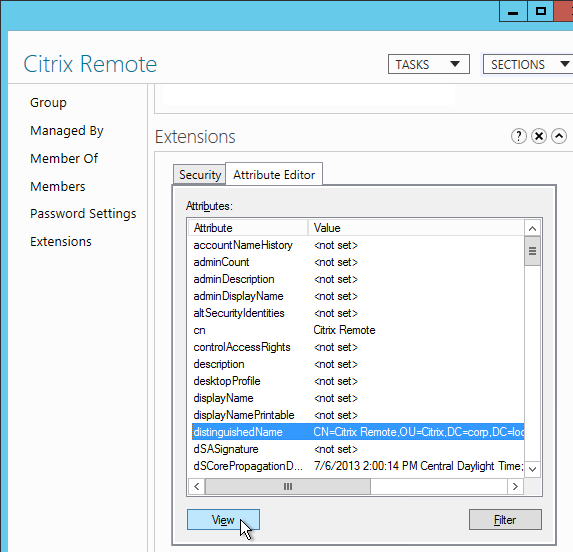Click the horizontal scroll right arrow
Screen dimensions: 573x552
pos(515,487)
